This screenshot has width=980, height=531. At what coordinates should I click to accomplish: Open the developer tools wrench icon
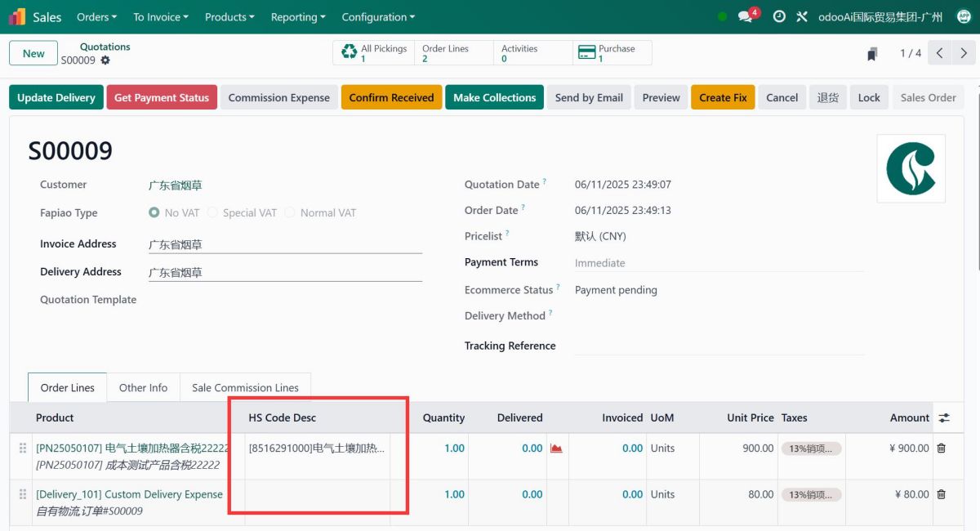click(x=801, y=16)
